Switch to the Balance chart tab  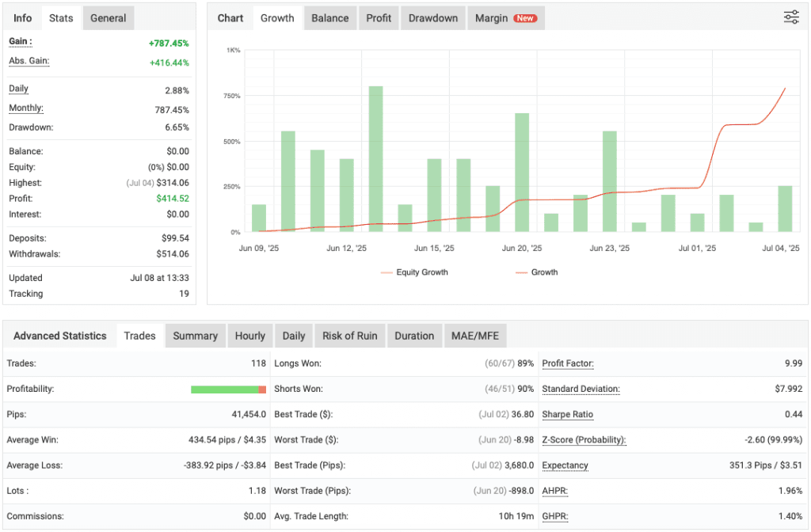click(x=329, y=17)
